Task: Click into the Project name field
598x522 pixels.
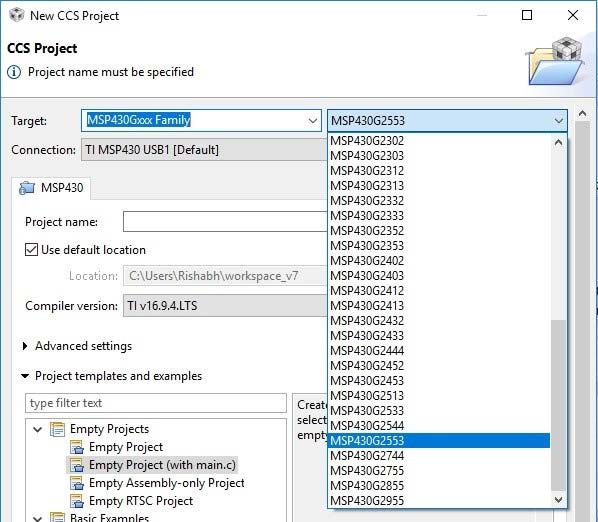Action: 225,222
